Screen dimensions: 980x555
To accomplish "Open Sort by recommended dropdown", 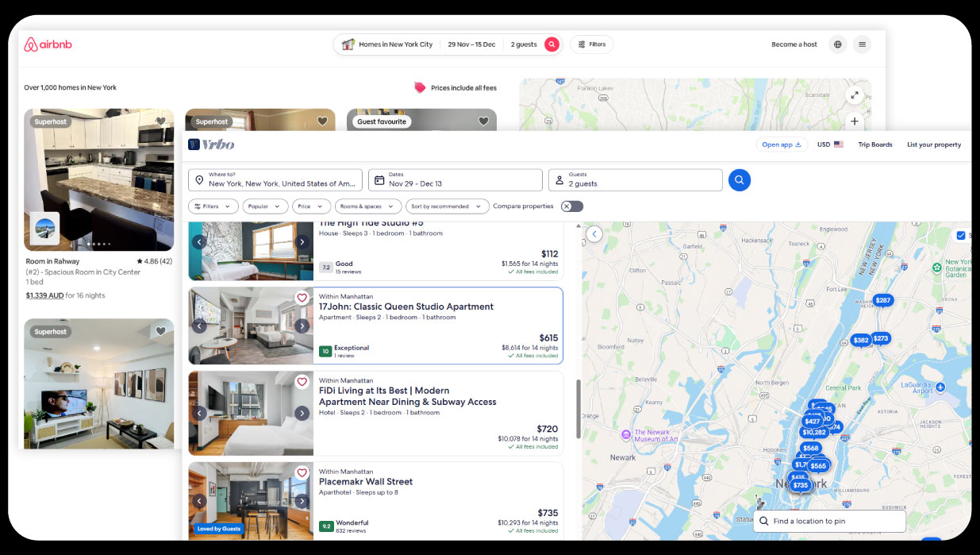I will (447, 206).
